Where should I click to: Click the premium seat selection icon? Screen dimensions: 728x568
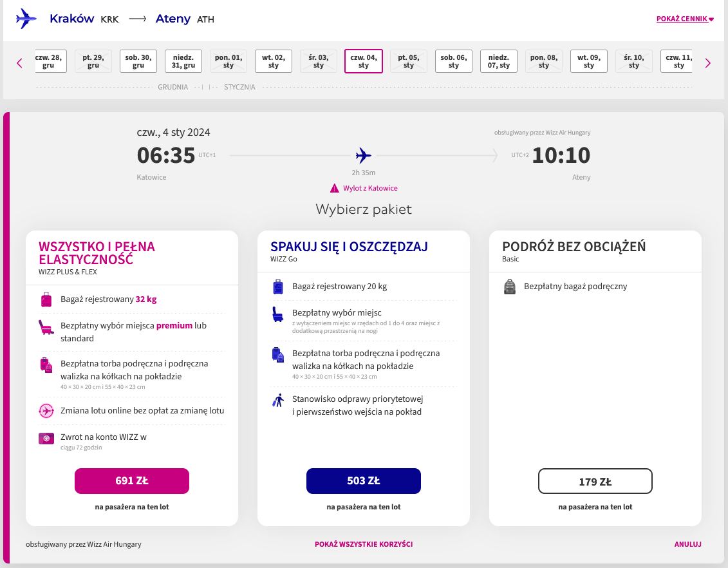(46, 327)
